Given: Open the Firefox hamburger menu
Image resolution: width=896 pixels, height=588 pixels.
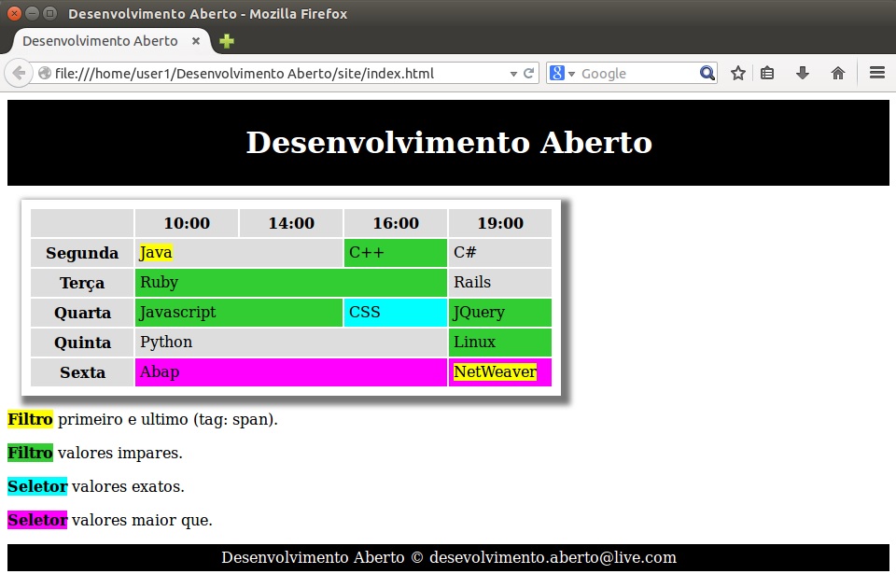Looking at the screenshot, I should 876,74.
